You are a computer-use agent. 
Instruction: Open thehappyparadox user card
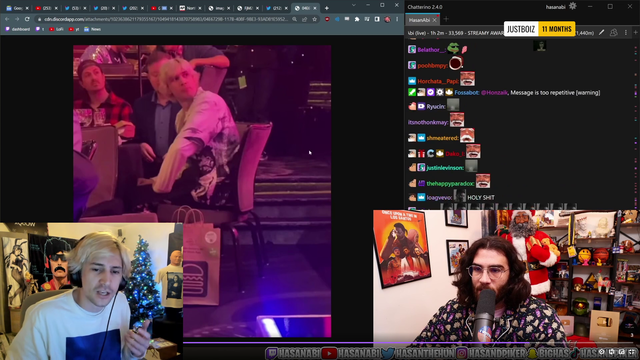(451, 184)
